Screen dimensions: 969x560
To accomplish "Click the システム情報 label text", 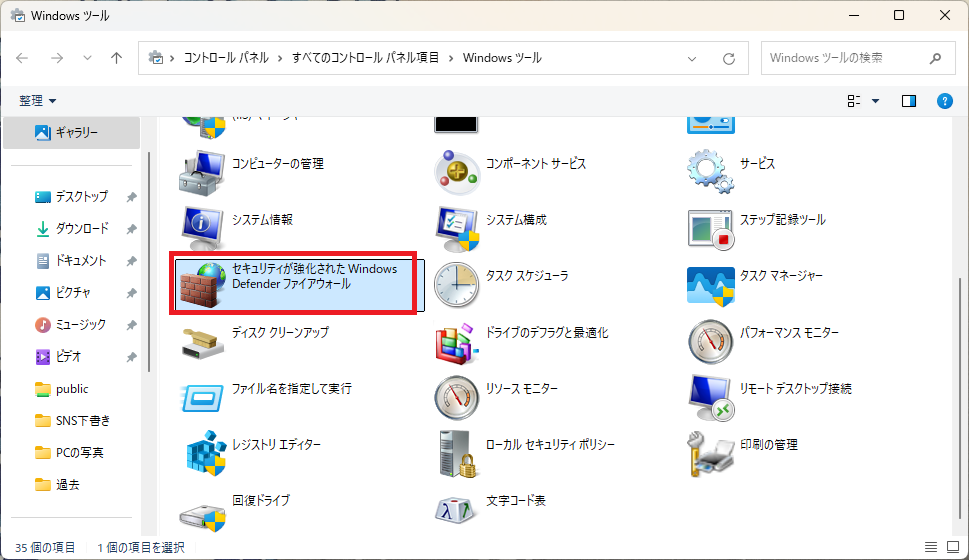I will point(262,220).
